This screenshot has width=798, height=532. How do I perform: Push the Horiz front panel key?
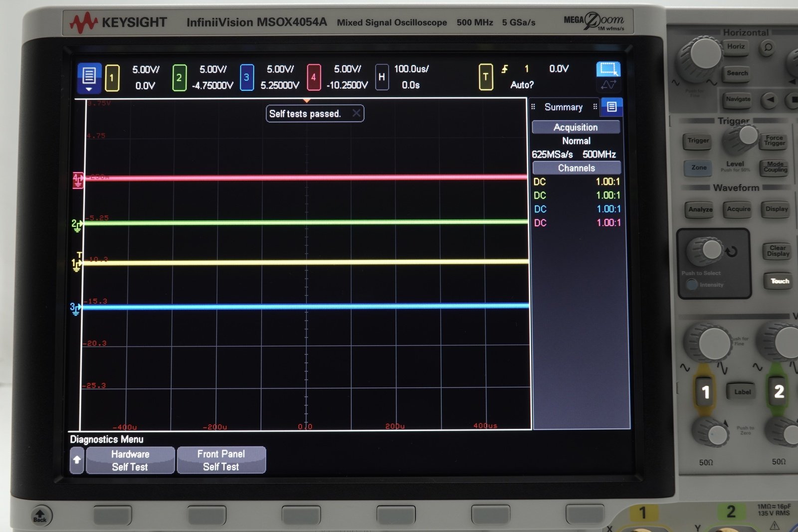pos(736,46)
